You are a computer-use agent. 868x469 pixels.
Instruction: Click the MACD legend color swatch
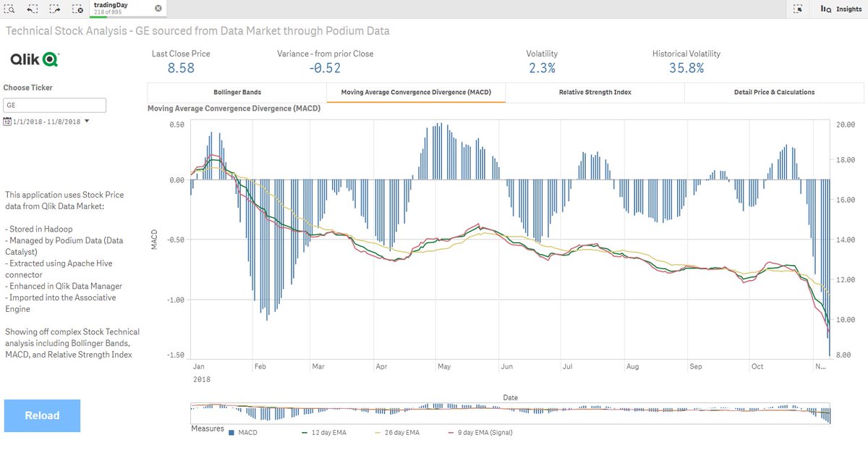coord(231,433)
